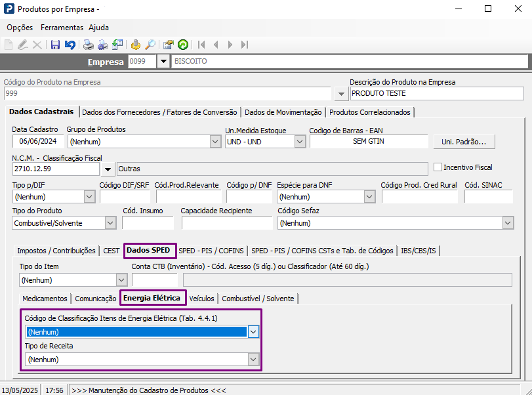Click the Data Cadastro date field
The image size is (532, 395).
pyautogui.click(x=37, y=141)
